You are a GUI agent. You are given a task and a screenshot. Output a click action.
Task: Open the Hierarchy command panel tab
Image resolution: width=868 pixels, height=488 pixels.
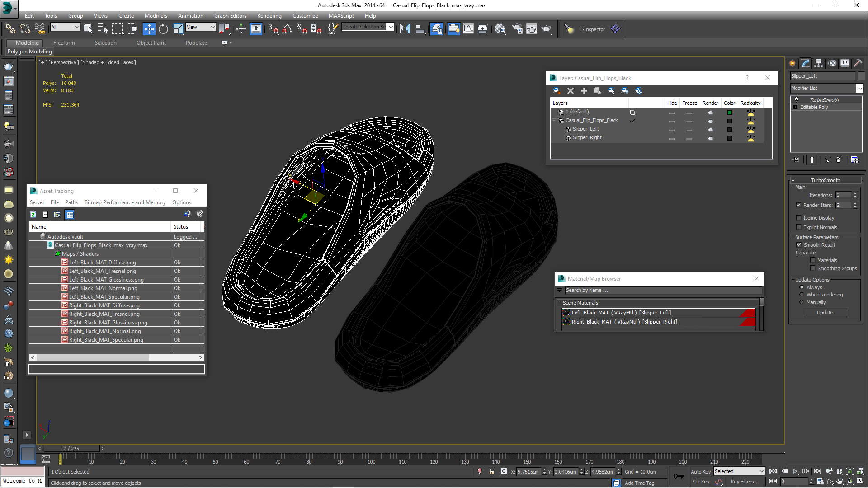tap(819, 63)
